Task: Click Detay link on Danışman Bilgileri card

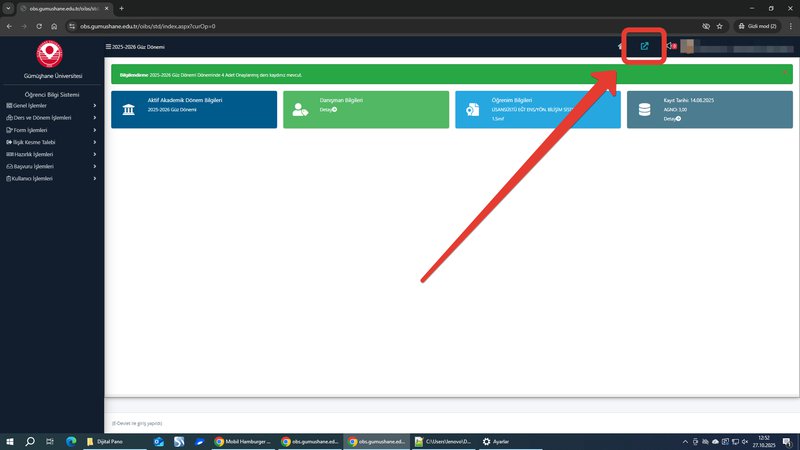Action: pyautogui.click(x=326, y=110)
